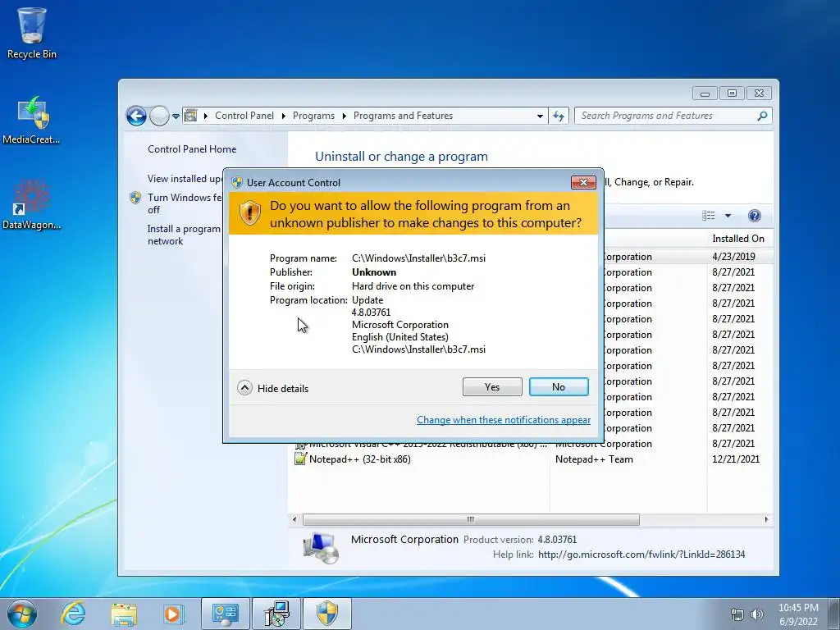Click the UAC warning shield icon
This screenshot has height=630, width=840.
[249, 213]
